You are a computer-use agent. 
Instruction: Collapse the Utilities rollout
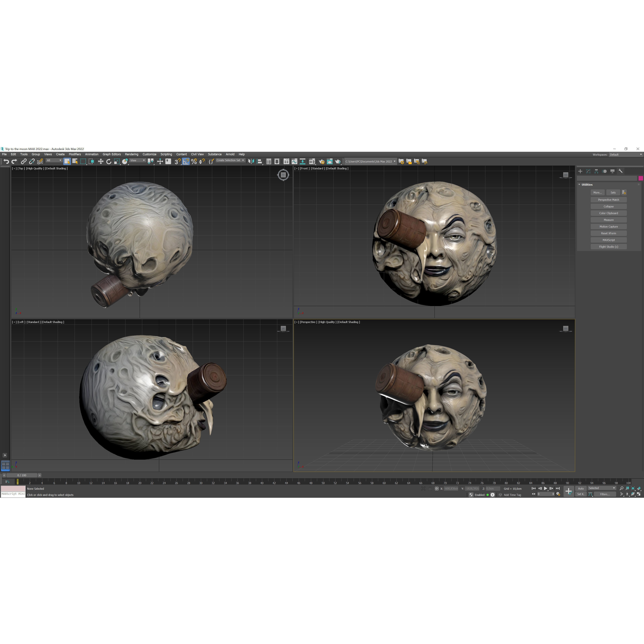click(579, 185)
